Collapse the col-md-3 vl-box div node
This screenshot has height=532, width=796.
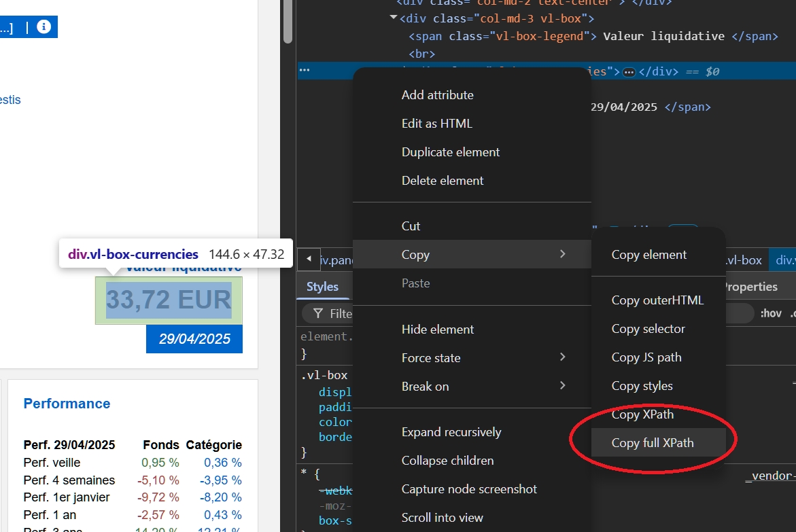point(394,18)
